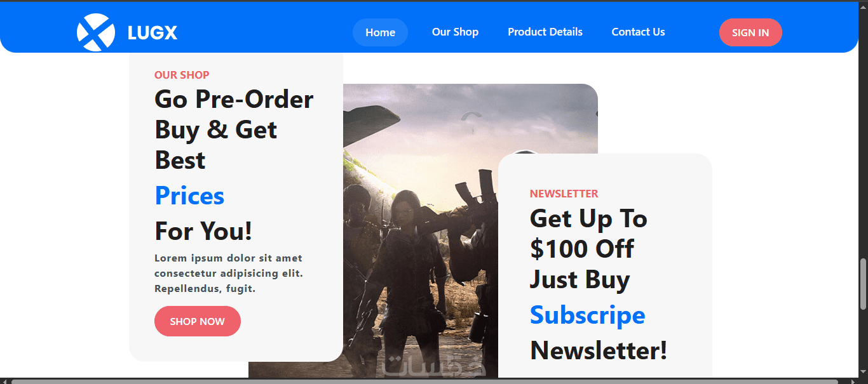
Task: Click the red NEWSLETTER label
Action: (564, 194)
